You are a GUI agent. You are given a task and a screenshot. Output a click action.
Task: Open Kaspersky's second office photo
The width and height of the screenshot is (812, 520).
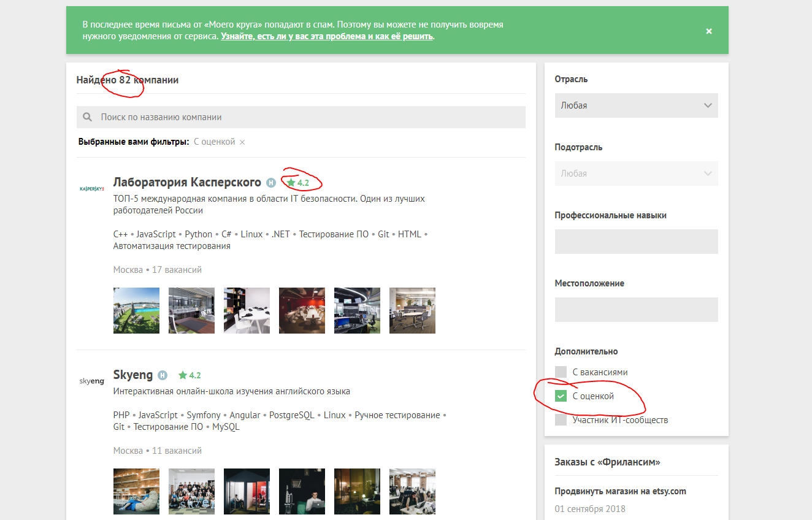(191, 310)
